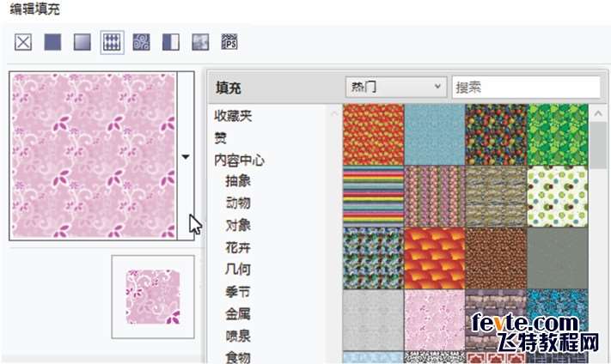This screenshot has width=611, height=364.
Task: Choose the blue-green mosaic pattern thumbnail
Action: [373, 258]
